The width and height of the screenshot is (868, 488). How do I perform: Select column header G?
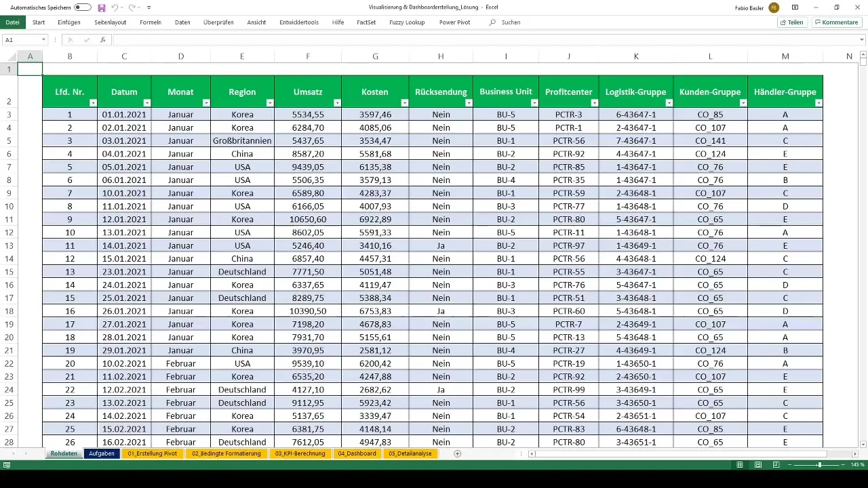(x=375, y=57)
